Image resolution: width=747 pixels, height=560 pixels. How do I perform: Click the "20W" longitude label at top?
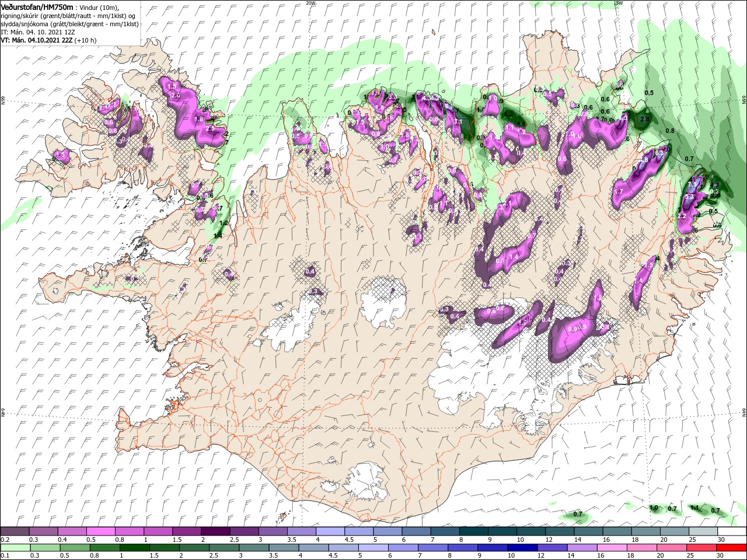click(x=310, y=2)
